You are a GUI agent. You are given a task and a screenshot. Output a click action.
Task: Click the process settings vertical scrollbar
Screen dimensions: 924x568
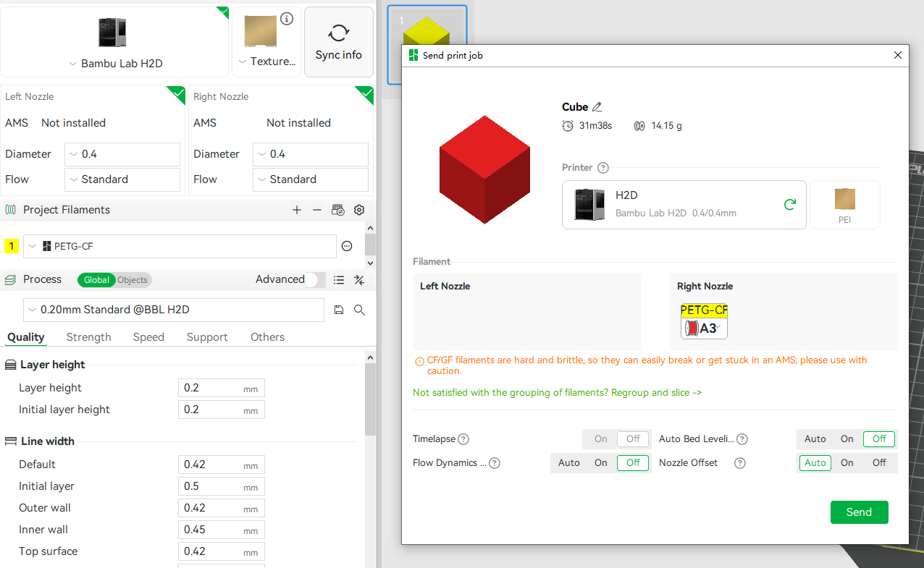370,399
